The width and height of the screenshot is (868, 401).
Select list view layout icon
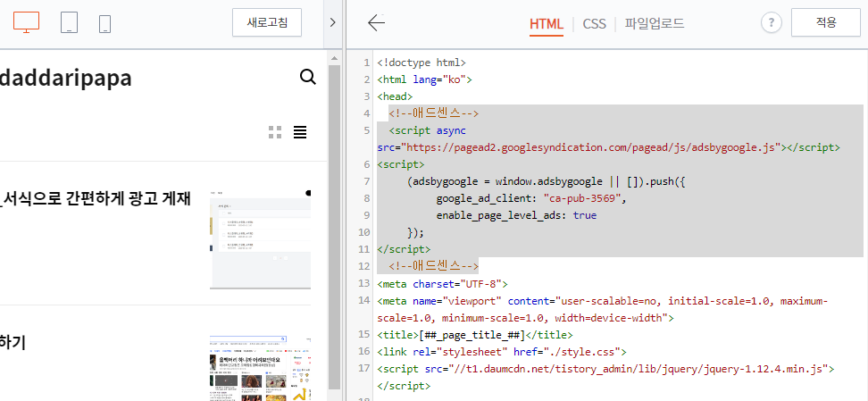(x=300, y=132)
